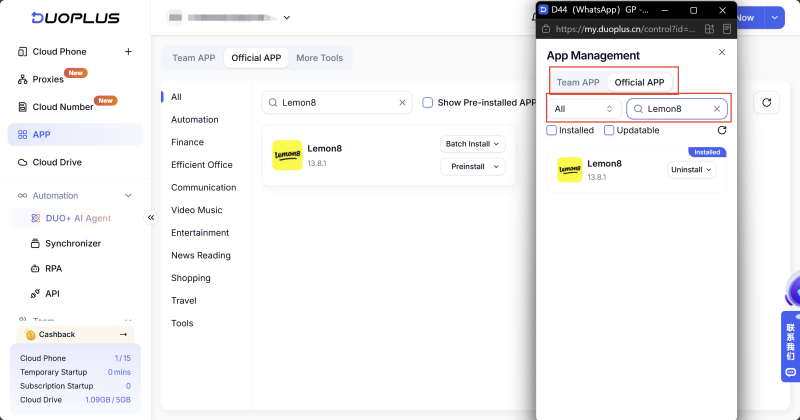Select APP in the sidebar
The image size is (800, 420).
click(75, 135)
